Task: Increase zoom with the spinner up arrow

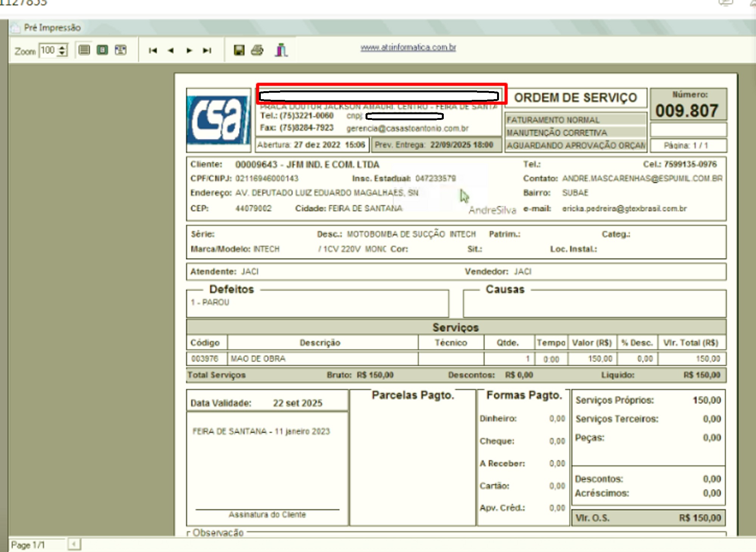Action: 63,47
